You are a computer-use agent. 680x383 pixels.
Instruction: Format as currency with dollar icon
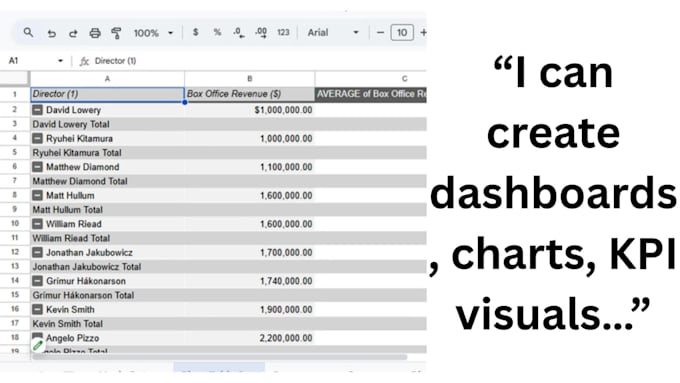(196, 33)
